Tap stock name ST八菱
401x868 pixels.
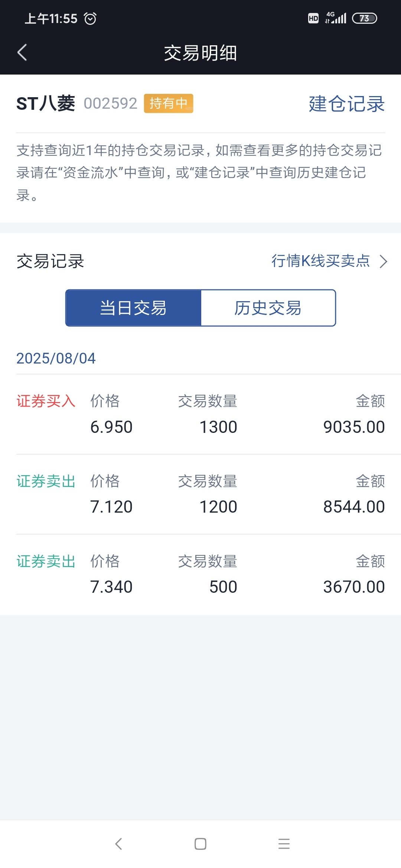[x=46, y=103]
